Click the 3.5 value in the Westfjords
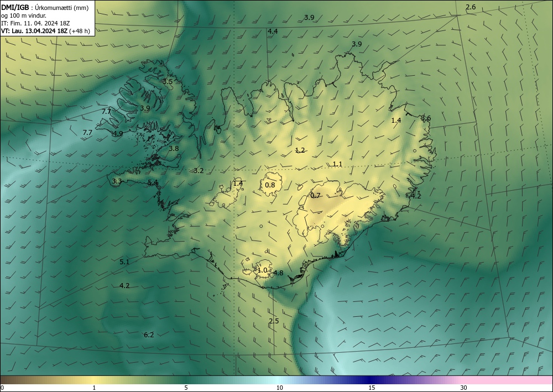The height and width of the screenshot is (392, 553). click(168, 81)
